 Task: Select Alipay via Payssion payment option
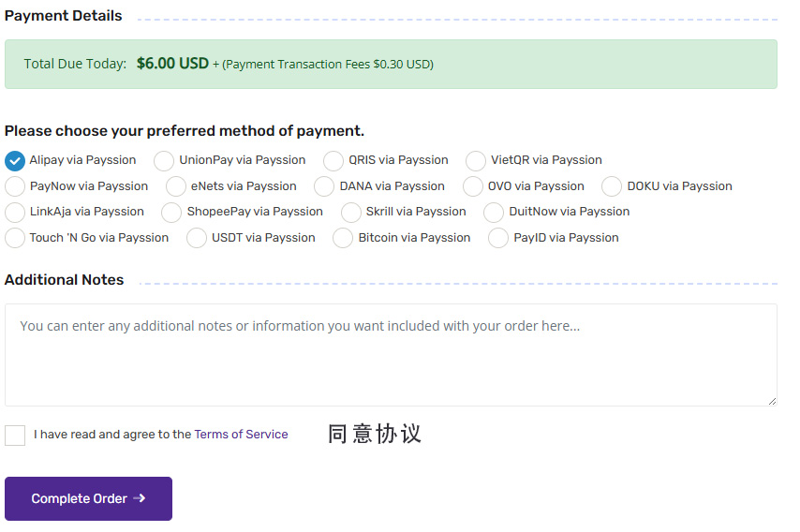click(15, 160)
